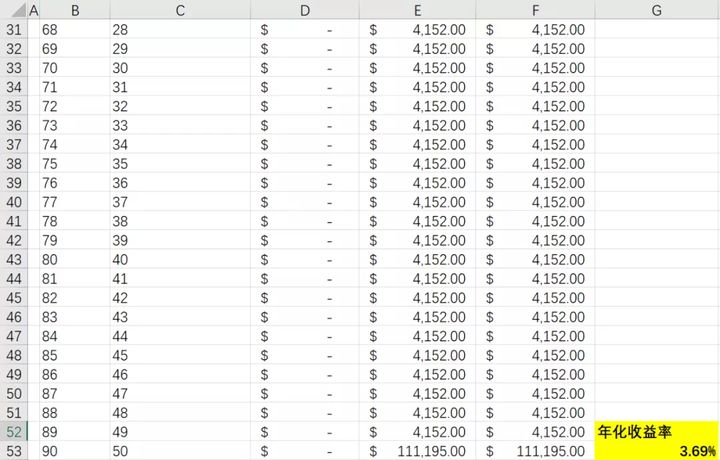Select column G header
The width and height of the screenshot is (720, 460).
(656, 10)
